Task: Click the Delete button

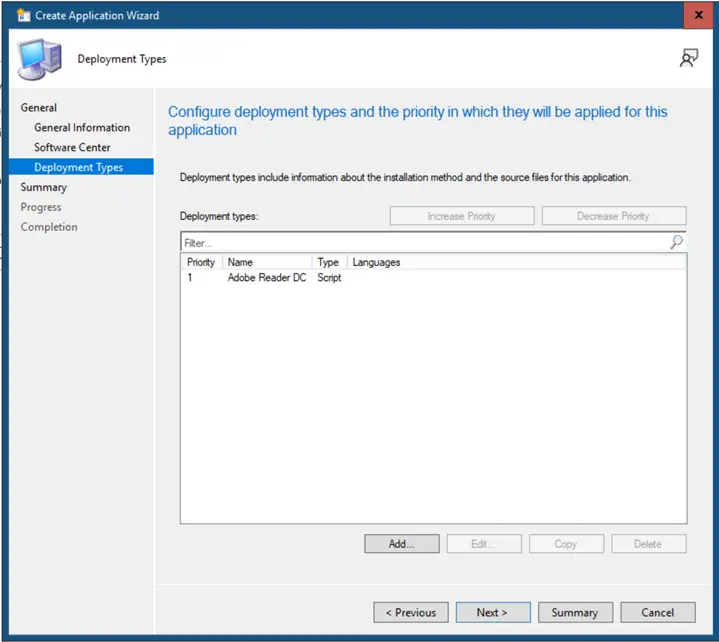Action: click(x=648, y=544)
